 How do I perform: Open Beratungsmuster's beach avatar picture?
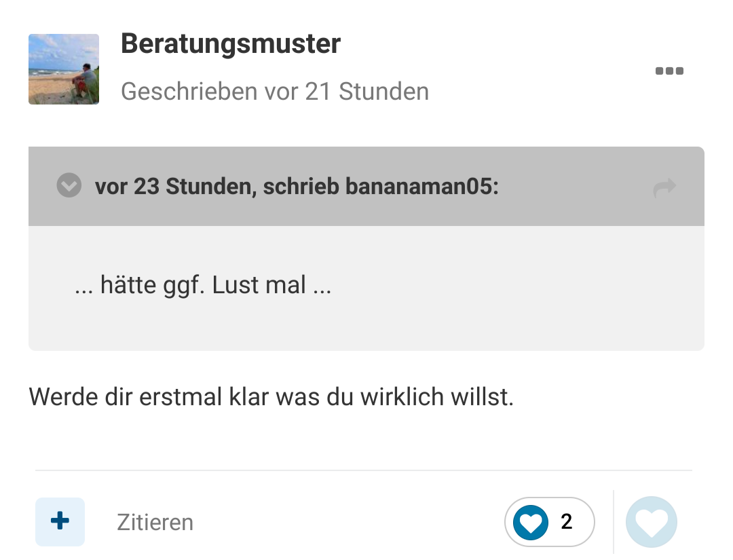point(64,69)
